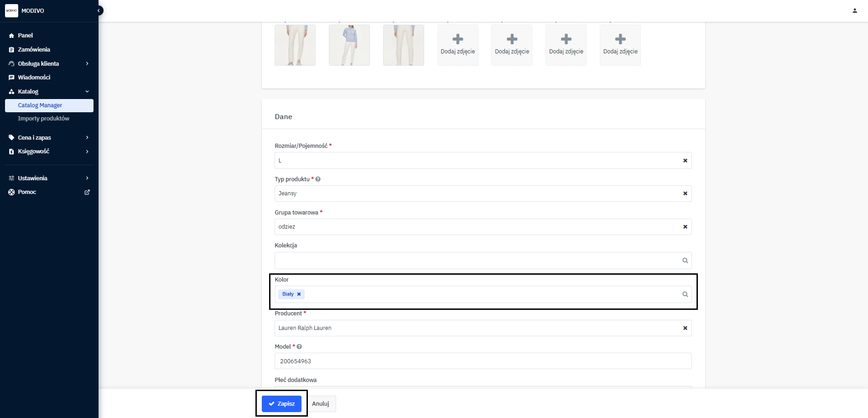Screen dimensions: 868x418
Task: Go to Zamówienia in the sidebar
Action: (x=34, y=49)
